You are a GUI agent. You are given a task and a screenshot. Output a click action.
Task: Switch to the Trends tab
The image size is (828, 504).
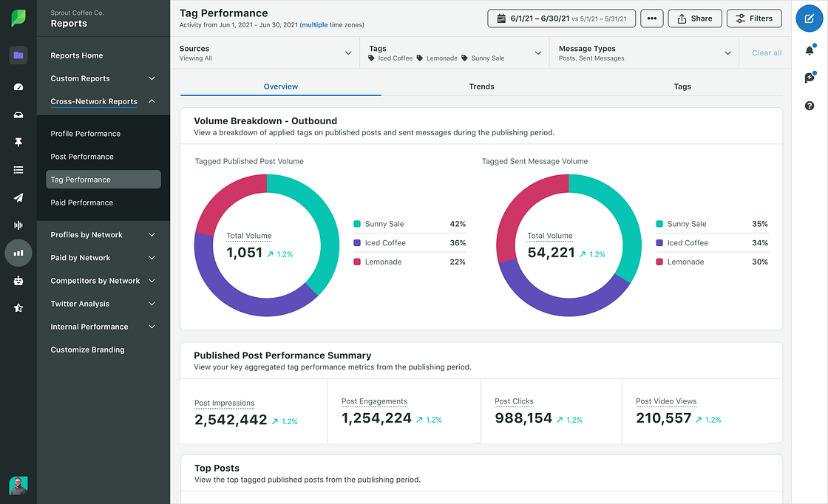point(481,86)
